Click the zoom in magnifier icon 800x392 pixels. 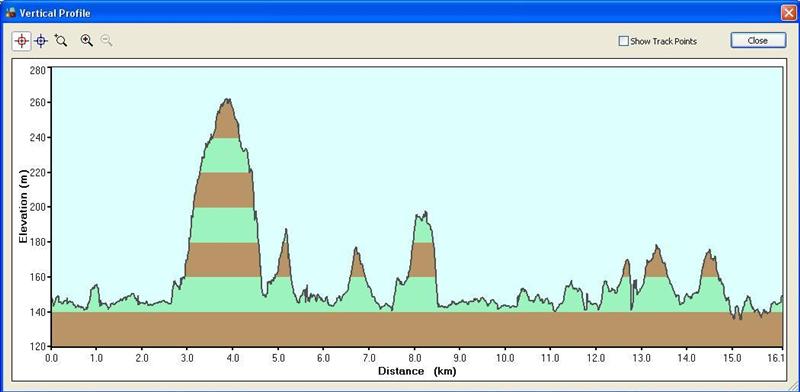pos(87,40)
